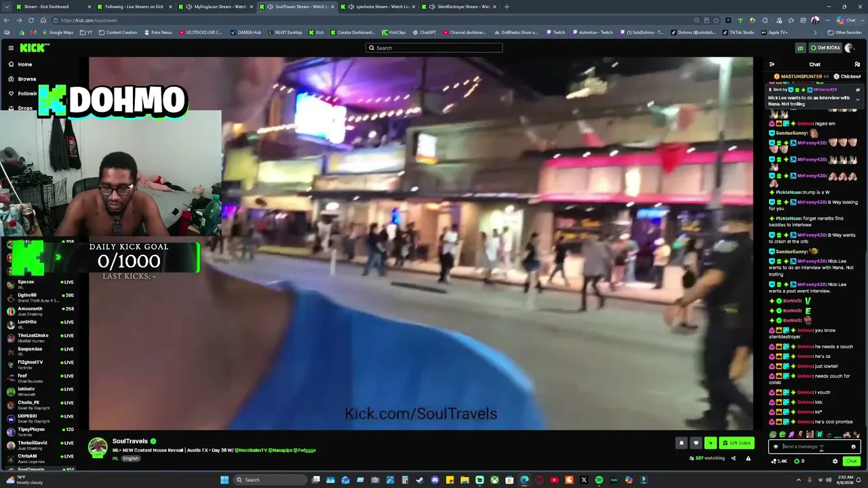868x488 pixels.
Task: Click the address bar URL
Action: pos(89,20)
